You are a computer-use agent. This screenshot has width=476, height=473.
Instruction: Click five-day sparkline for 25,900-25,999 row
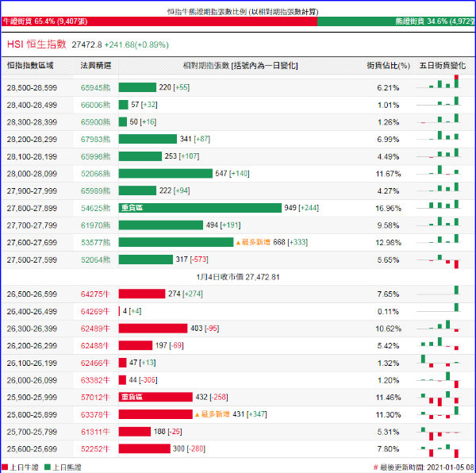click(x=439, y=398)
